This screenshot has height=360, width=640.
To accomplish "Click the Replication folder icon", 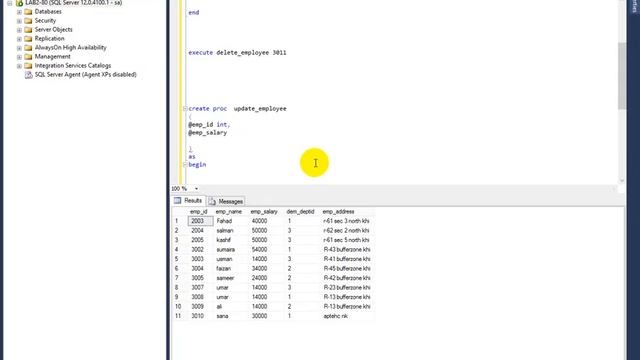I will pyautogui.click(x=28, y=39).
